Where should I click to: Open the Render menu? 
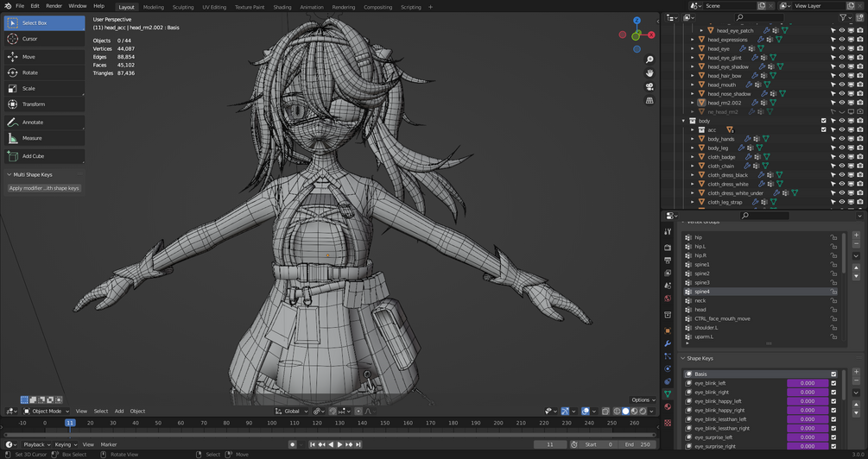coord(54,6)
